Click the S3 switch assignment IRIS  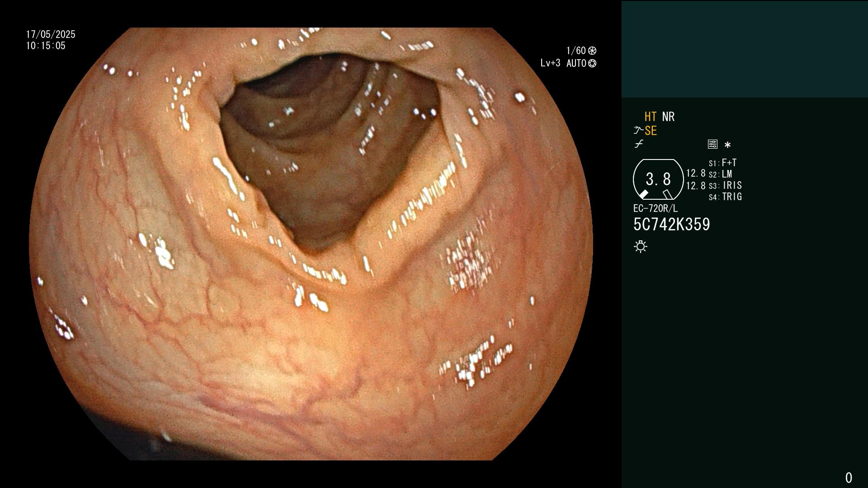click(x=725, y=185)
